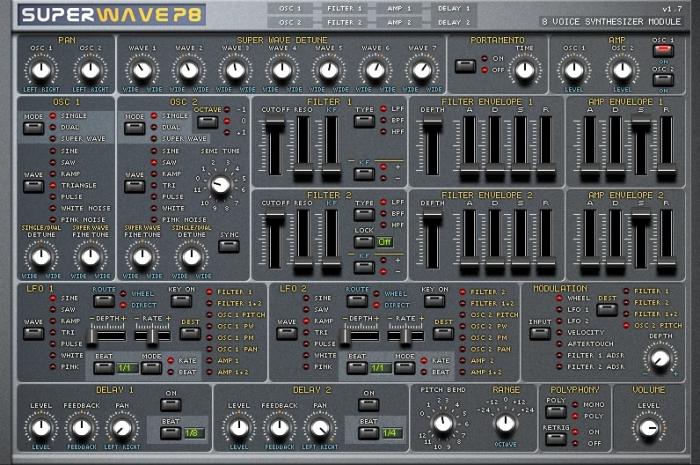700x465 pixels.
Task: Click the Pan OSC 1 knob
Action: click(40, 69)
